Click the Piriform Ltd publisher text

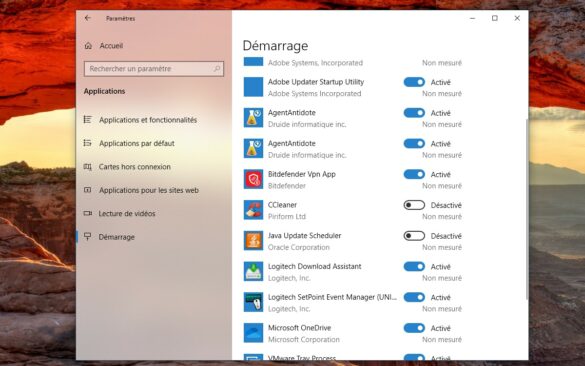287,216
